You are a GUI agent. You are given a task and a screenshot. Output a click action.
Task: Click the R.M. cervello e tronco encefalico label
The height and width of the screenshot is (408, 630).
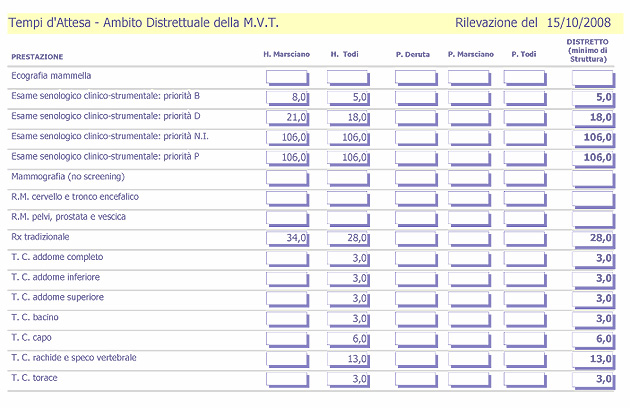pos(74,197)
